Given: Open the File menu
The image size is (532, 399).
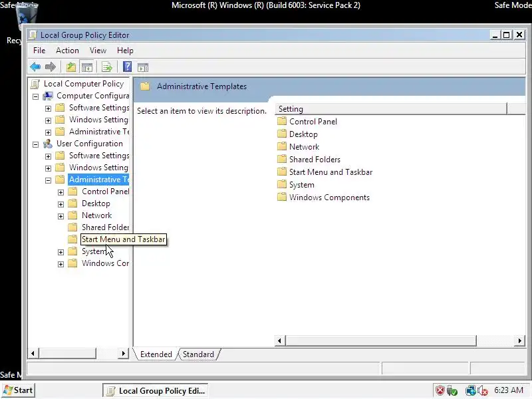Looking at the screenshot, I should [39, 51].
